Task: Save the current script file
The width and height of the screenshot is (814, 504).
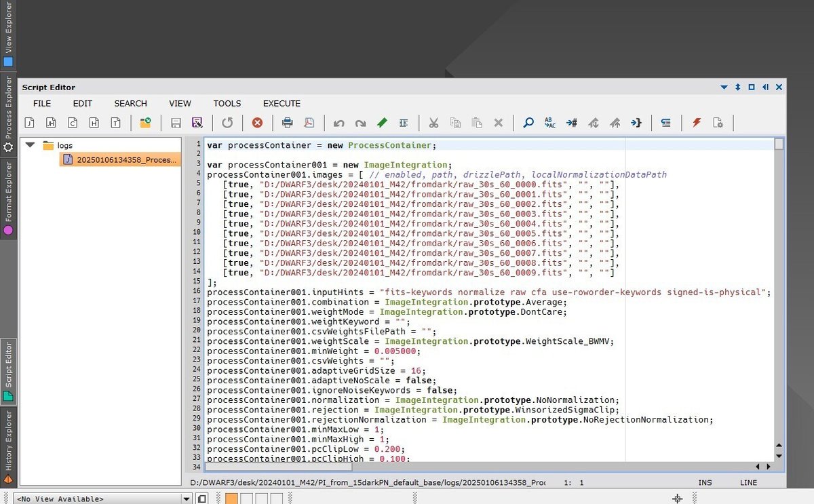Action: [176, 123]
